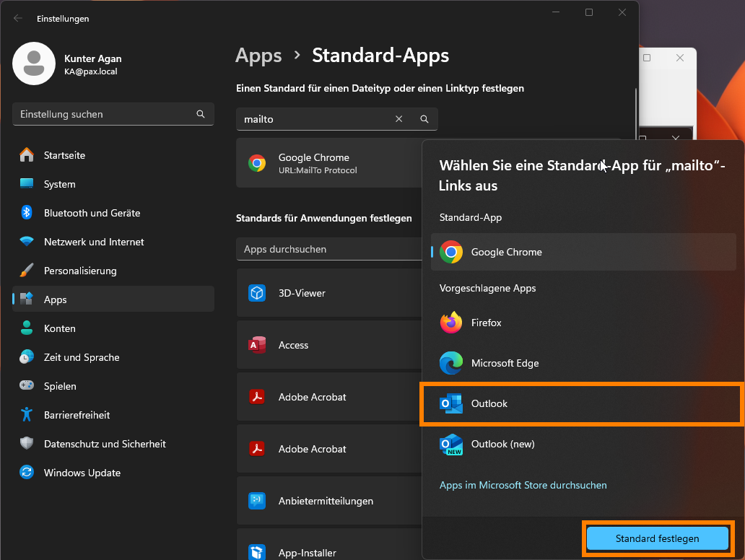Click the Standard festlegen button
Image resolution: width=745 pixels, height=560 pixels.
(x=657, y=538)
